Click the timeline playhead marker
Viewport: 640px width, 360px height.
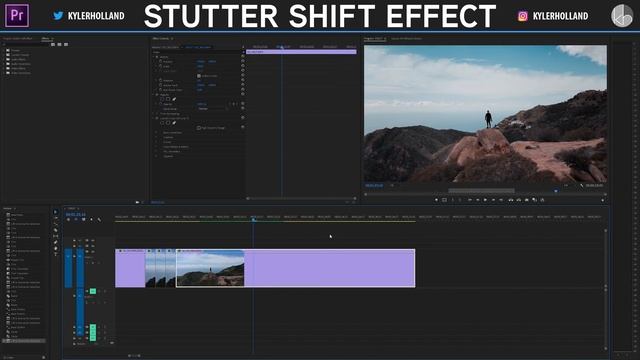tap(253, 220)
